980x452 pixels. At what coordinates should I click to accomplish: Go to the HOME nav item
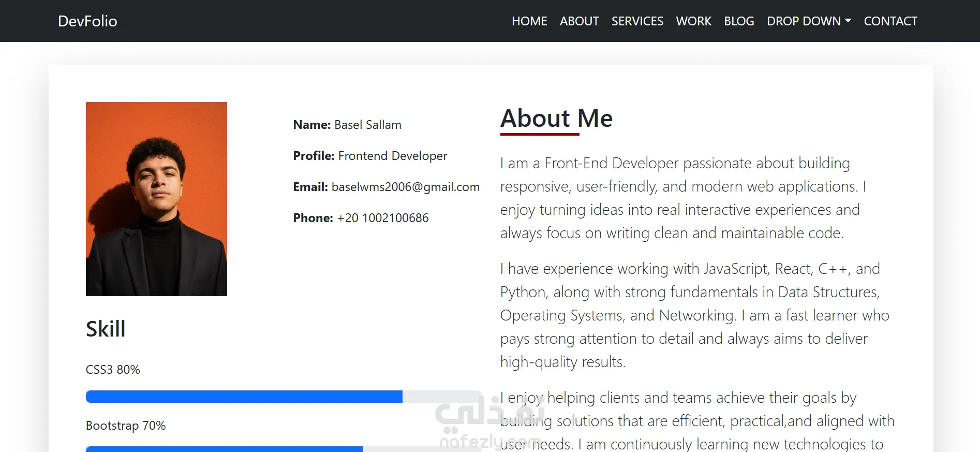pos(529,21)
